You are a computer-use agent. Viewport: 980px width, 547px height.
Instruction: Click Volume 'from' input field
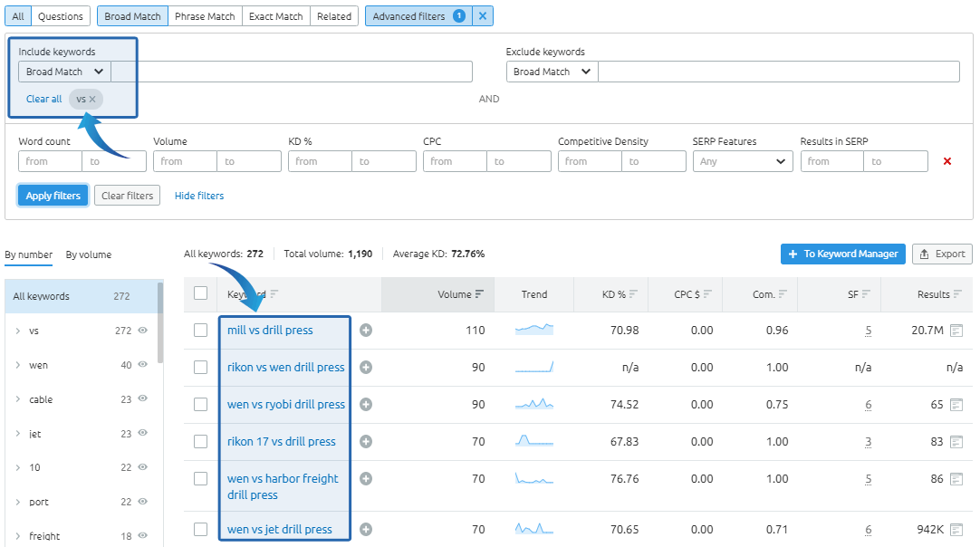(185, 161)
